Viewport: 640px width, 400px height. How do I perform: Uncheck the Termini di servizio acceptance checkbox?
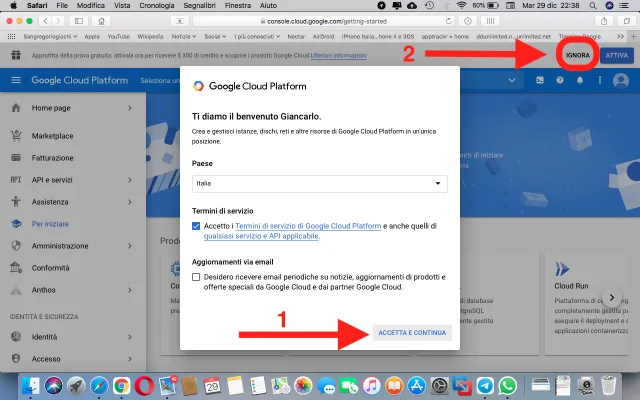point(197,227)
